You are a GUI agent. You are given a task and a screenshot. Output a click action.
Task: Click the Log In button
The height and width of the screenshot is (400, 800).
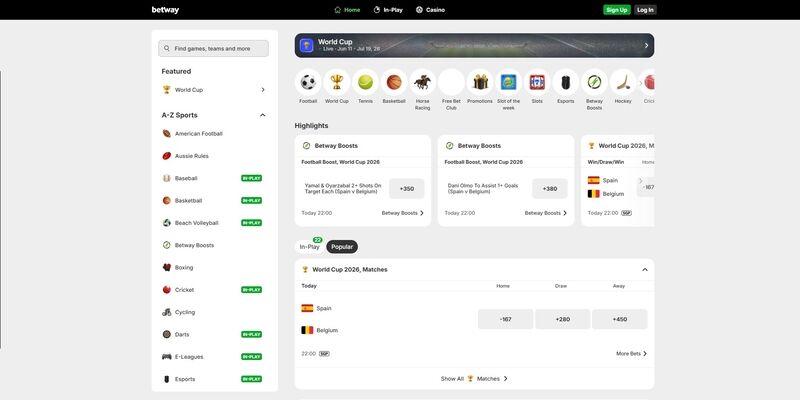(645, 10)
